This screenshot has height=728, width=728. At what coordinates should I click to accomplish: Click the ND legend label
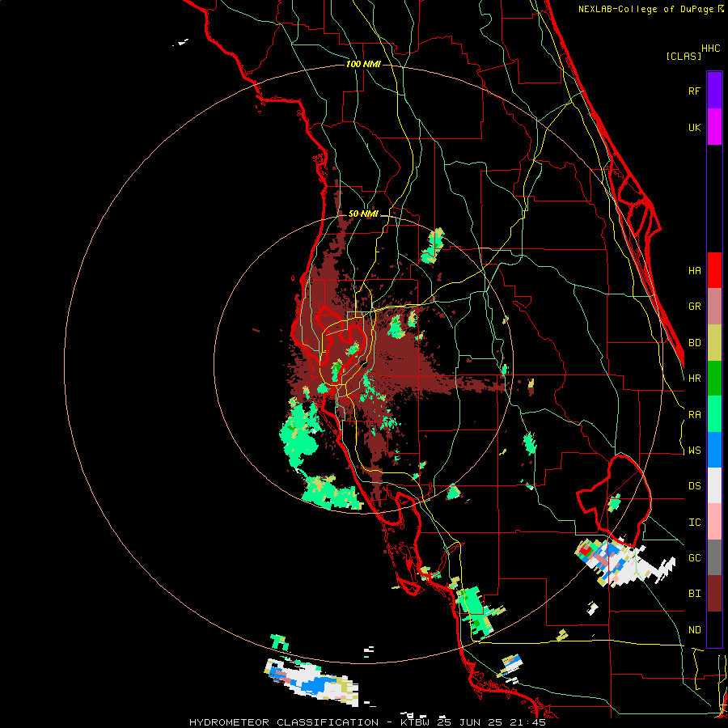(694, 630)
